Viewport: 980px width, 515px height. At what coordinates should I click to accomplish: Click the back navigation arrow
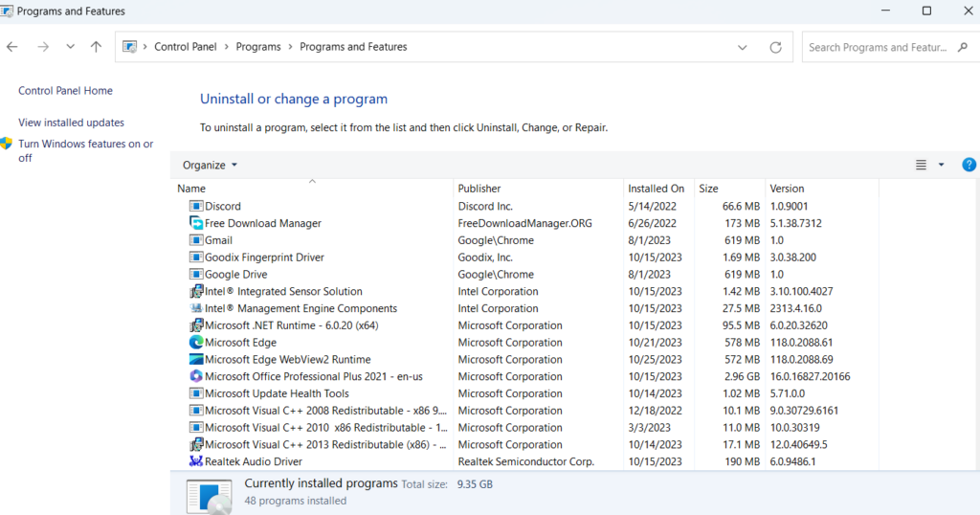[x=12, y=47]
